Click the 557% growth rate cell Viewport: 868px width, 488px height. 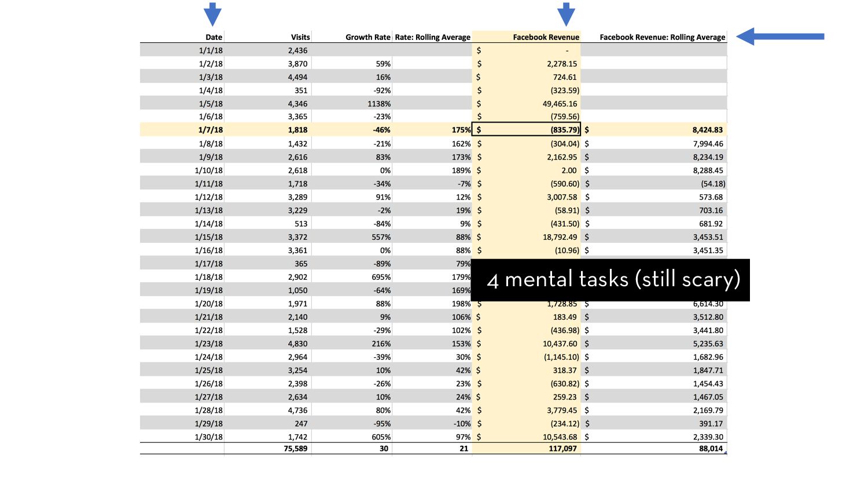point(381,237)
